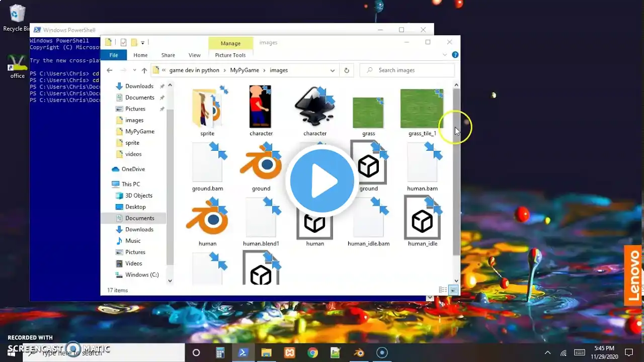Image resolution: width=644 pixels, height=362 pixels.
Task: Switch to the Home ribbon tab
Action: [x=140, y=55]
